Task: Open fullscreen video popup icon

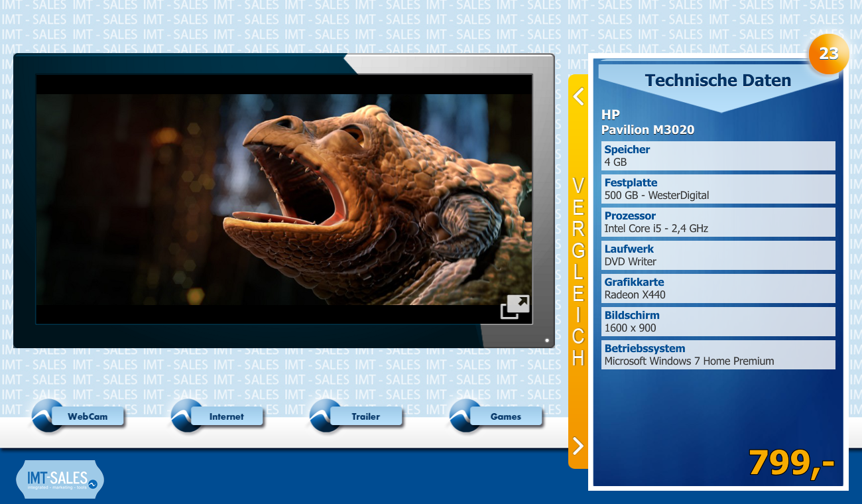Action: coord(515,307)
